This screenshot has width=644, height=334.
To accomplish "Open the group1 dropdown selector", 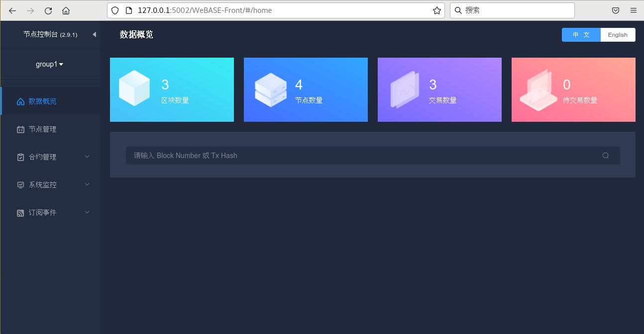I will point(49,64).
